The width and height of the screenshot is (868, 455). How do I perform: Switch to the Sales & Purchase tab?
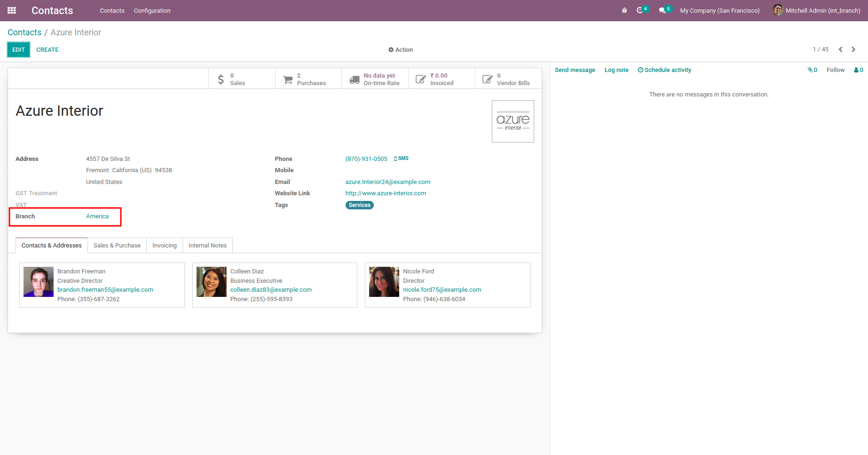[x=117, y=246]
